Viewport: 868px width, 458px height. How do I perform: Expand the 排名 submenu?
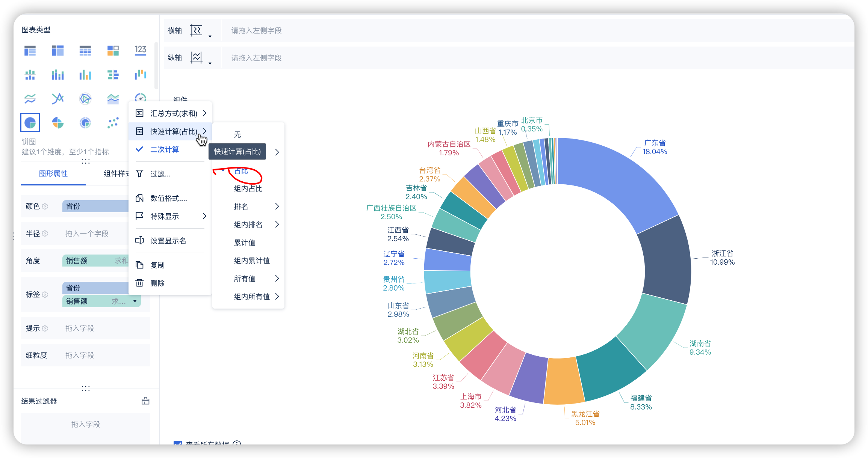pyautogui.click(x=248, y=206)
